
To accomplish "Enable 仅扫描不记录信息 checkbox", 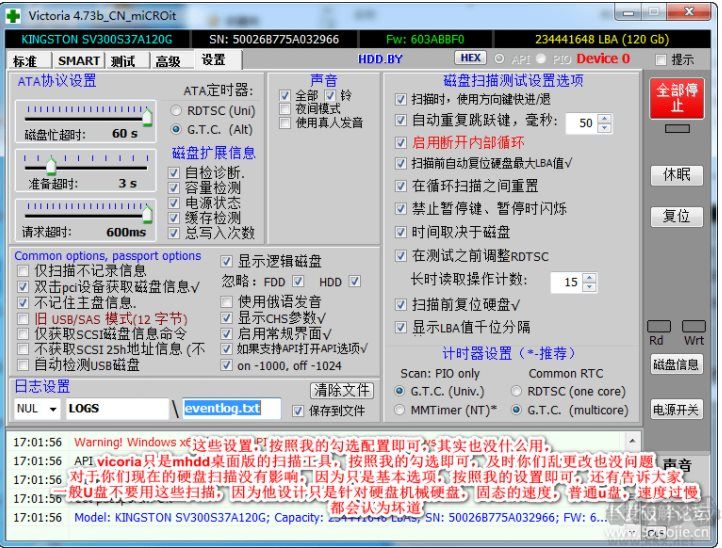I will pyautogui.click(x=23, y=271).
